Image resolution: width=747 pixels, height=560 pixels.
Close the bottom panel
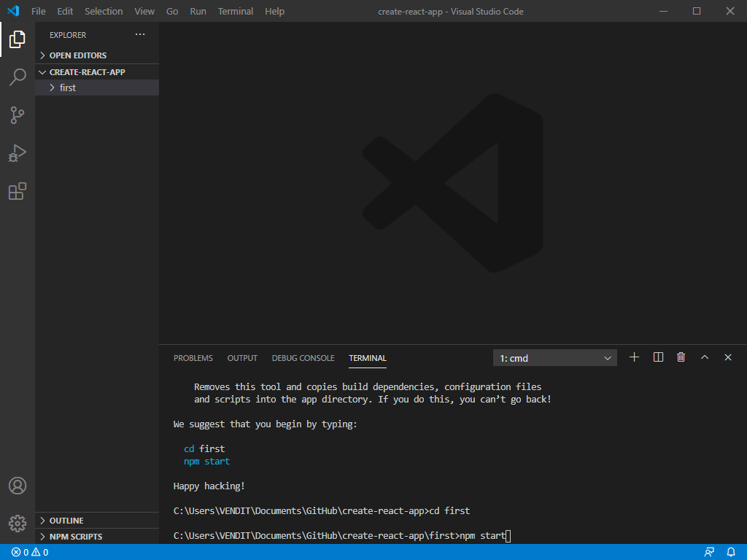[x=728, y=357]
